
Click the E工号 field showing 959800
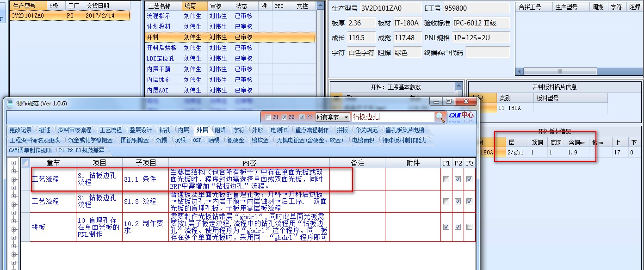(476, 8)
